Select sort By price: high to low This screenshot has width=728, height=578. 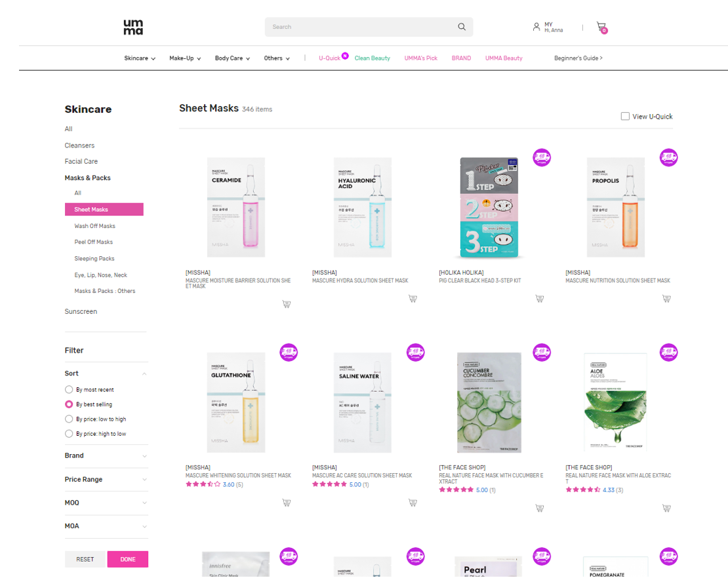pyautogui.click(x=69, y=434)
